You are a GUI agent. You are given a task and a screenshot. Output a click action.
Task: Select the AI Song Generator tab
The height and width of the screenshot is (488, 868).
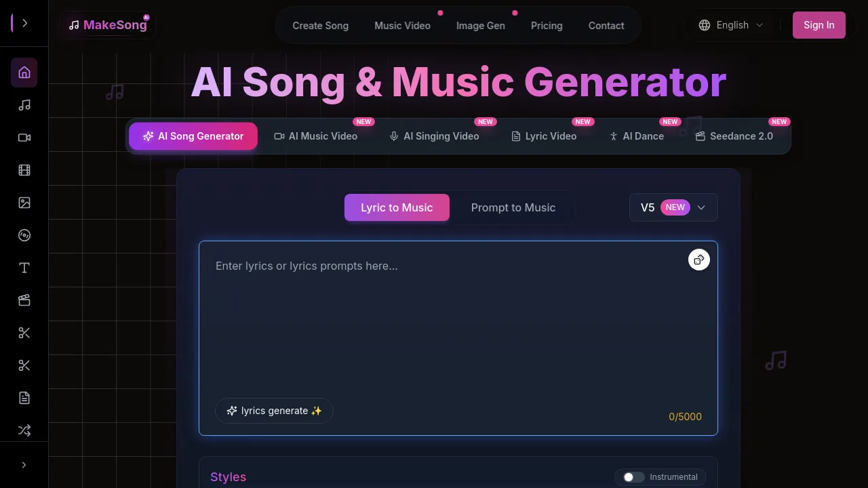[x=193, y=136]
